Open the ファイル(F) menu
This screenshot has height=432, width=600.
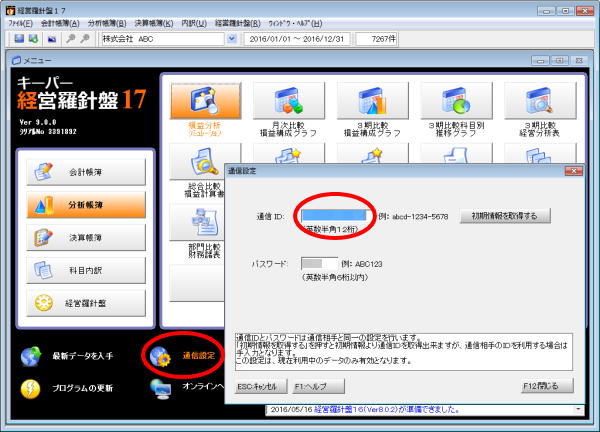[x=21, y=24]
